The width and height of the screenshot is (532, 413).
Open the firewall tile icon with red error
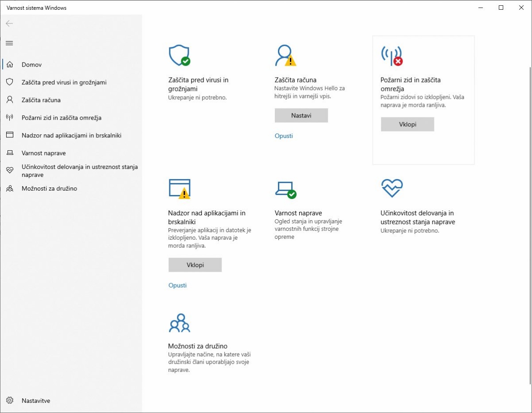pyautogui.click(x=392, y=55)
